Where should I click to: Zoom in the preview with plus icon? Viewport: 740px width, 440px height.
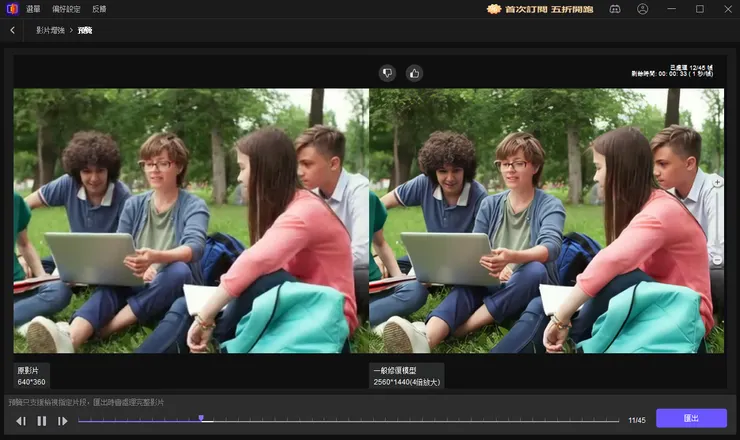point(717,182)
